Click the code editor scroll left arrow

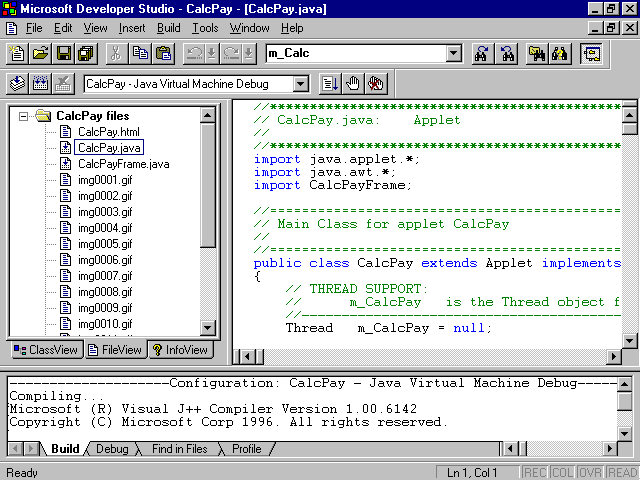click(247, 356)
